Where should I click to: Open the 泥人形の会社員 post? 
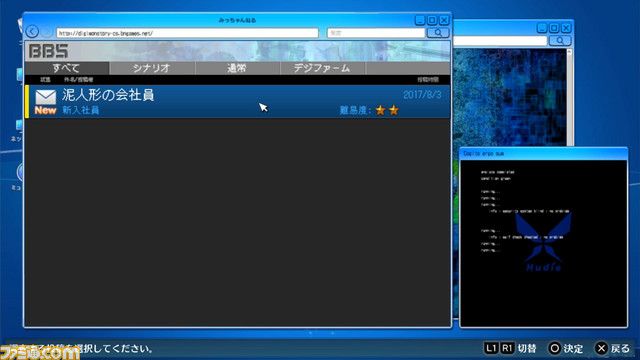[x=238, y=102]
